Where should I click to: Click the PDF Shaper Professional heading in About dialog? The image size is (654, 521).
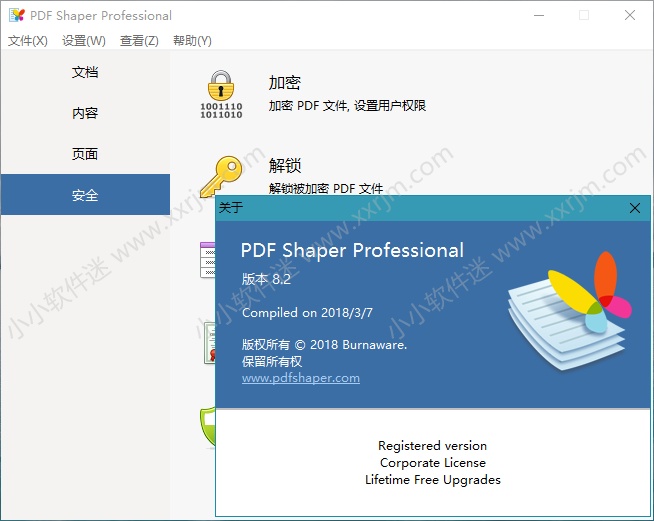pyautogui.click(x=352, y=251)
